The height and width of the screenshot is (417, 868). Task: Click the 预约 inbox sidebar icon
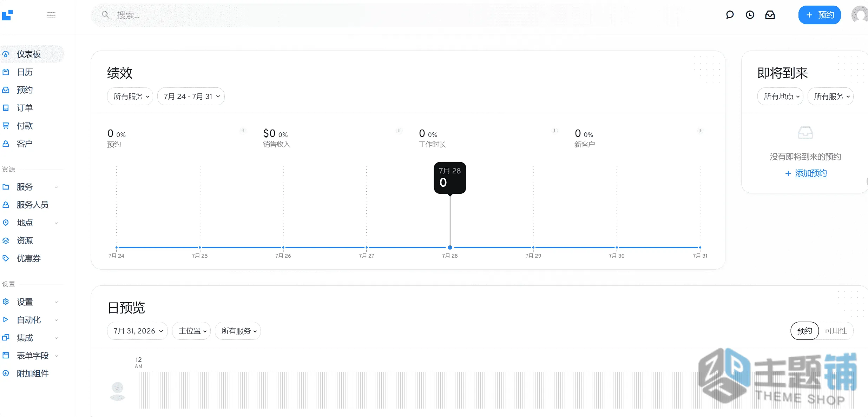(6, 90)
